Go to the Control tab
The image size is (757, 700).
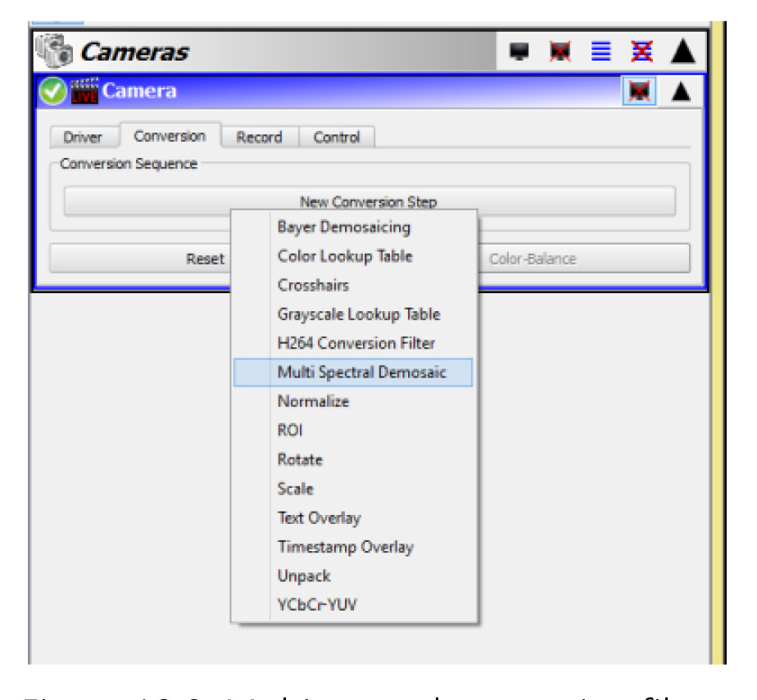pos(337,138)
